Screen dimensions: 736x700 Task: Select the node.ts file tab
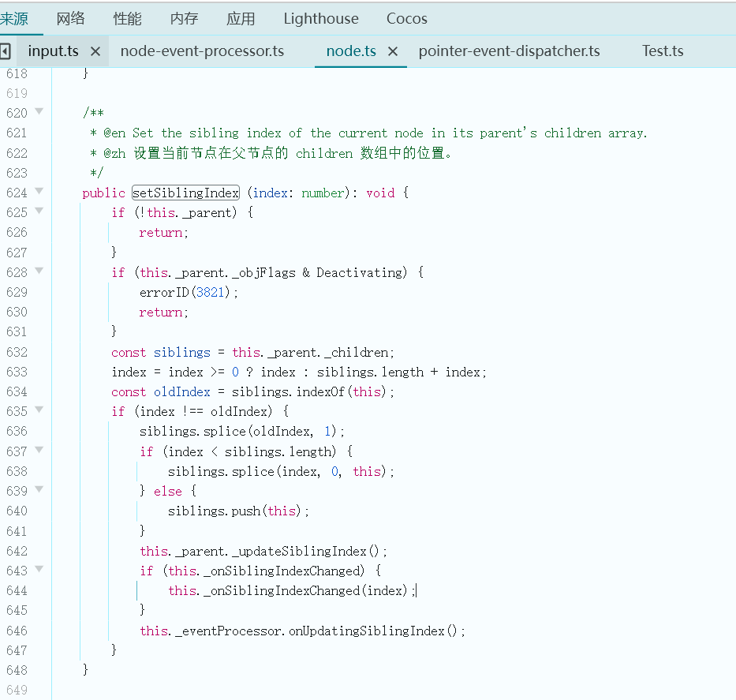click(351, 51)
